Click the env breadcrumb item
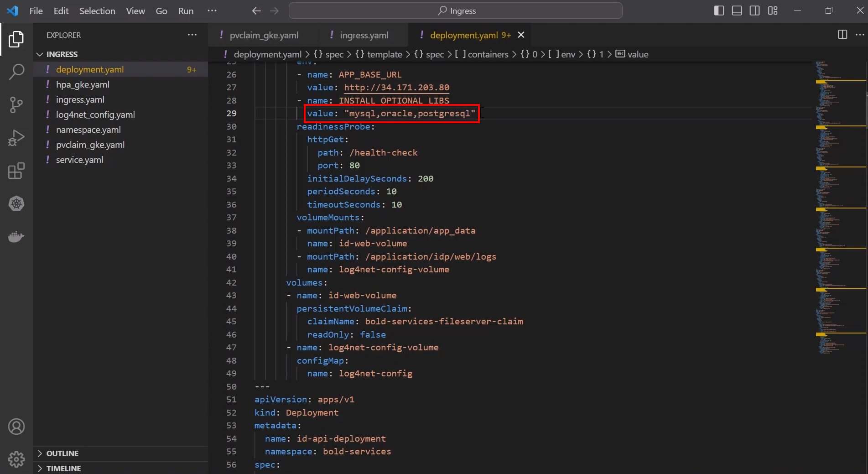This screenshot has height=474, width=868. click(561, 54)
